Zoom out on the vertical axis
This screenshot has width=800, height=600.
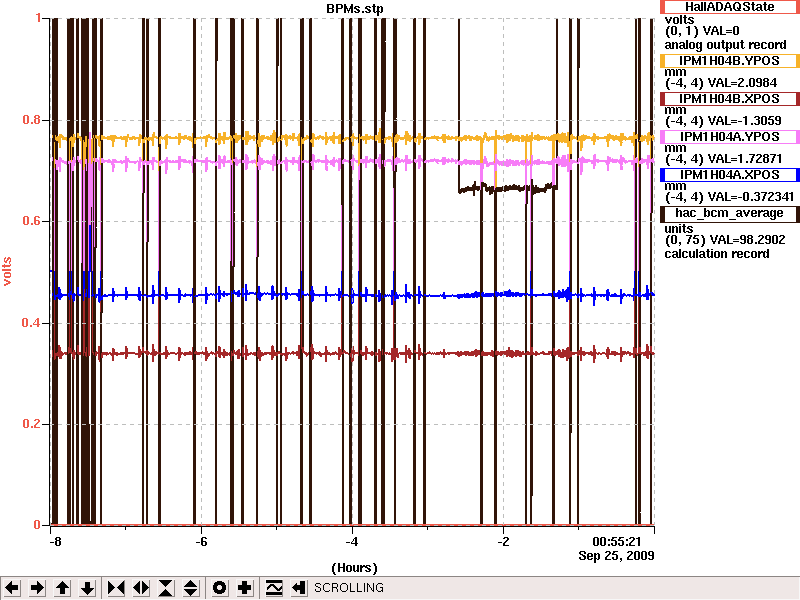click(191, 588)
